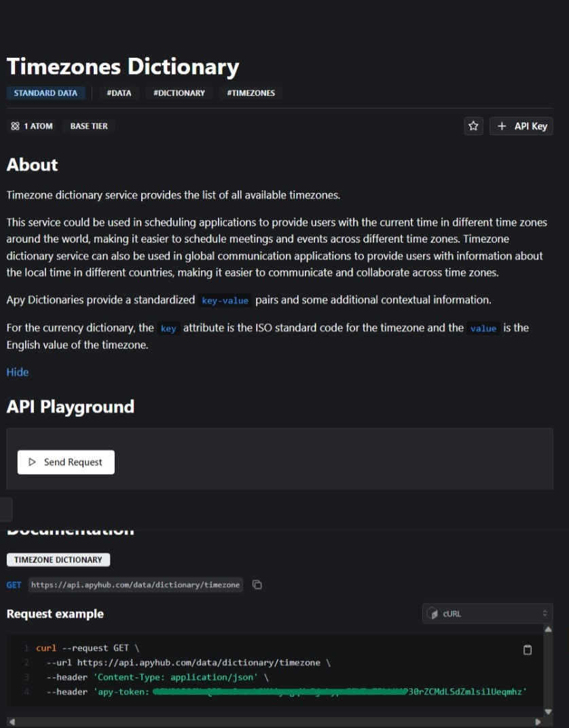This screenshot has width=569, height=728.
Task: Click the 'value' inline code word
Action: [483, 328]
